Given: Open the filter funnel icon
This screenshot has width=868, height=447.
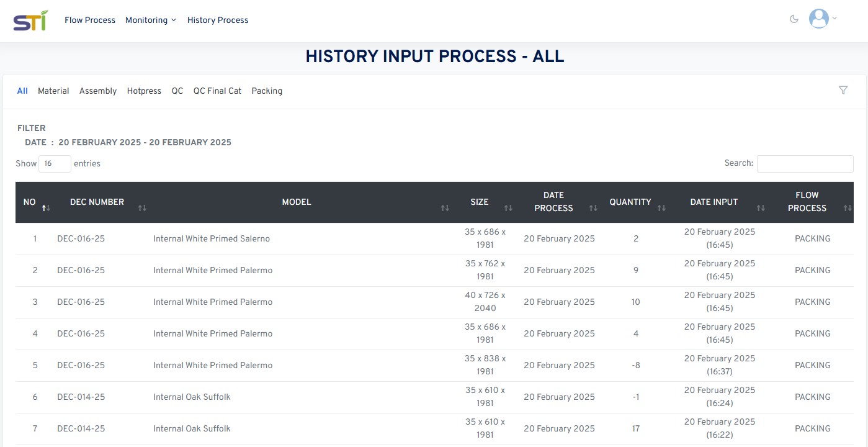Looking at the screenshot, I should pos(843,90).
